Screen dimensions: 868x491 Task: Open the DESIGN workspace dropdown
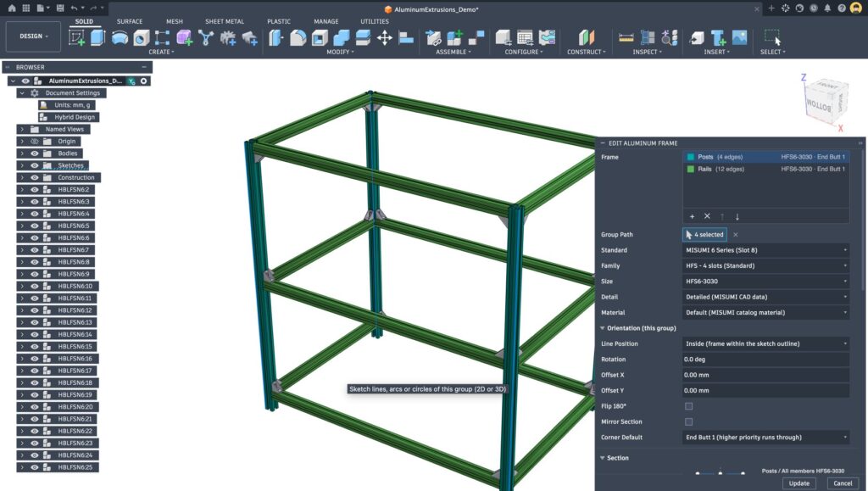(33, 36)
